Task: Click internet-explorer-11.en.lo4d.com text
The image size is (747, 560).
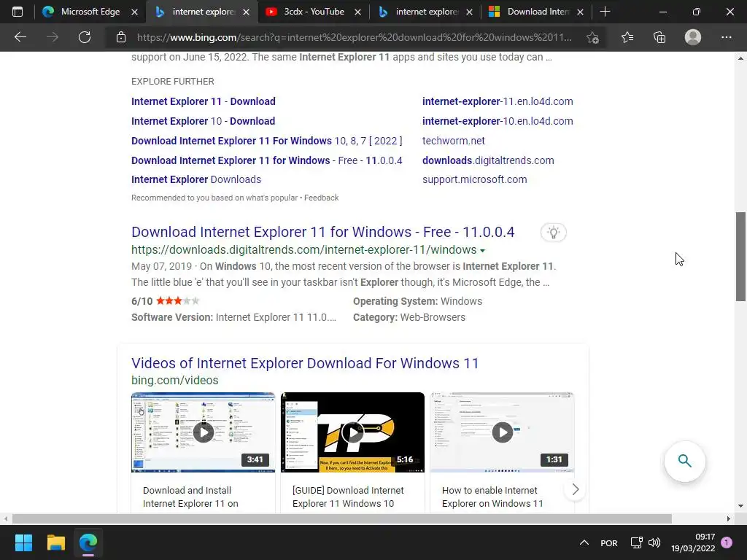Action: coord(498,101)
